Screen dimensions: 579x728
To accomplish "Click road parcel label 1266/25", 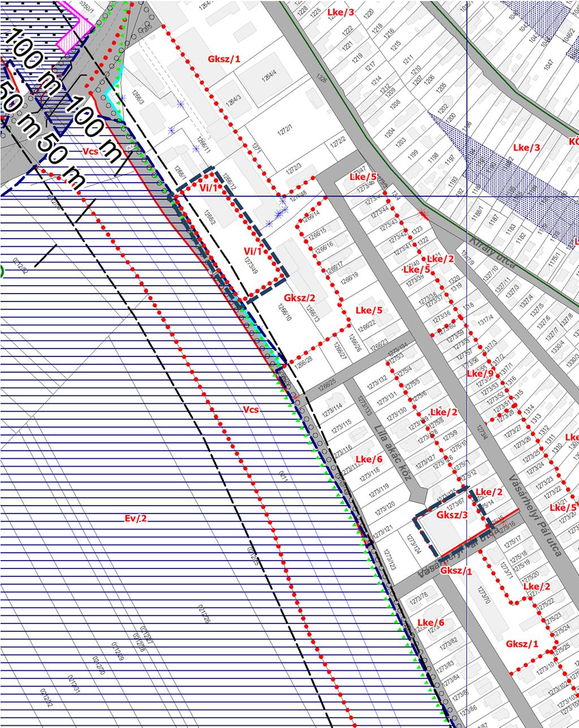I will click(326, 384).
